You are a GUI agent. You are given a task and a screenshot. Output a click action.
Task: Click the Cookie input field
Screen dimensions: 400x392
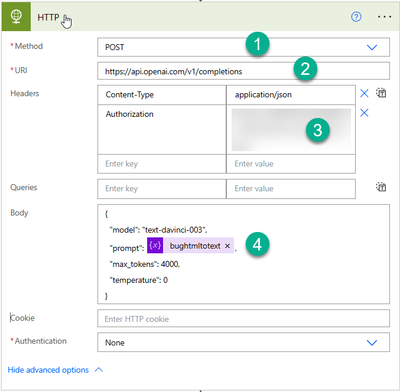click(x=243, y=319)
